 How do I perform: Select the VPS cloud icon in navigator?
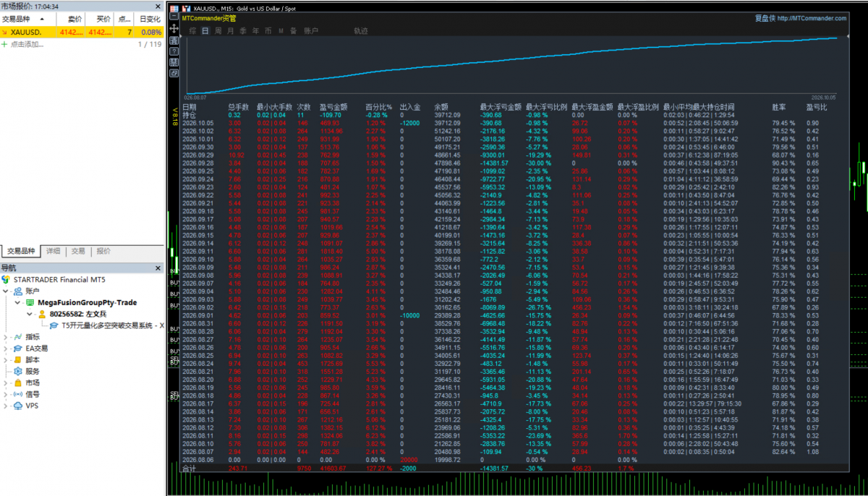17,406
